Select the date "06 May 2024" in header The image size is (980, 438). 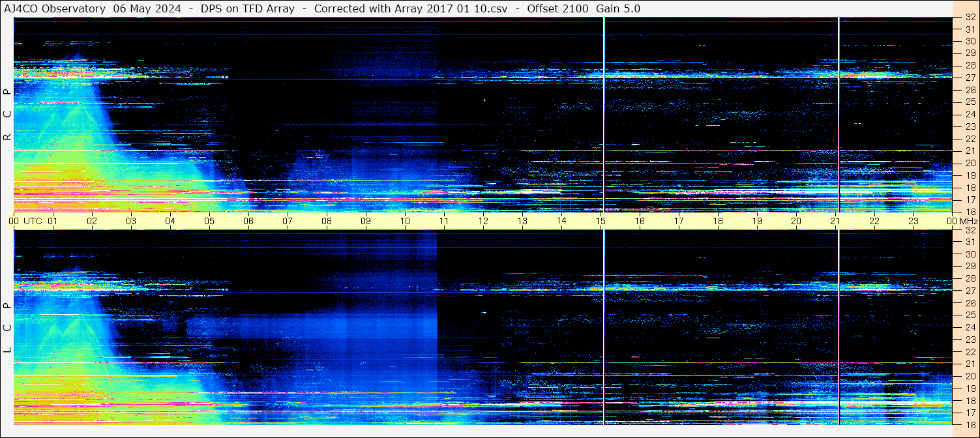coord(147,8)
